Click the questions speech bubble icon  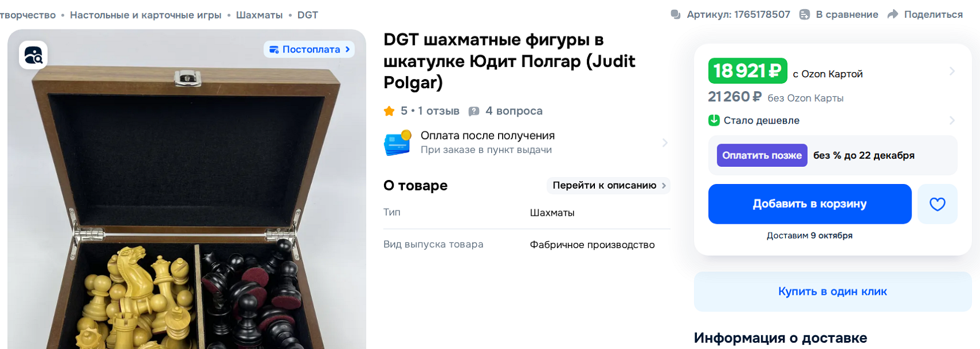coord(474,111)
